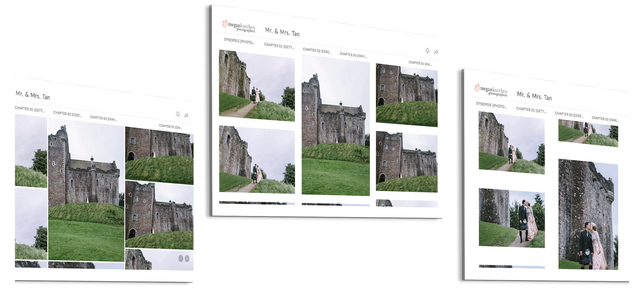Open the right window's tall couple by castle wall photo

588,214
